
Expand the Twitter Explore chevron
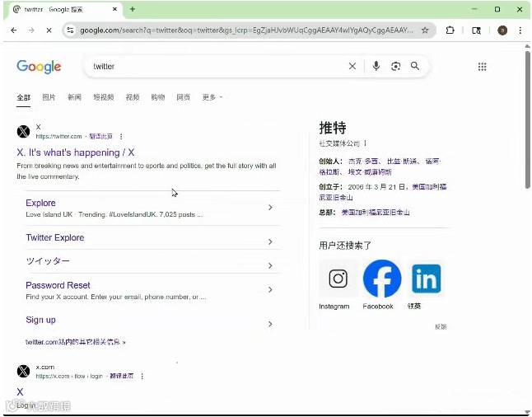[x=270, y=241]
